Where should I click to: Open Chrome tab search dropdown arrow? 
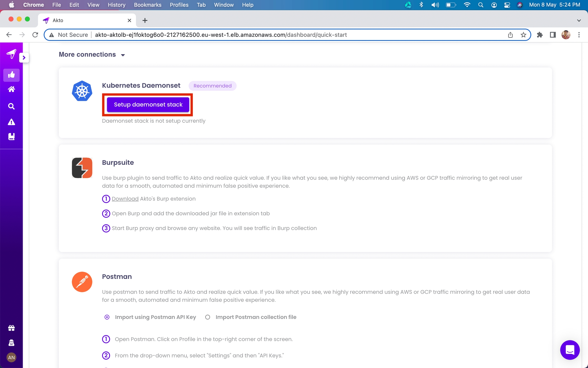coord(579,20)
